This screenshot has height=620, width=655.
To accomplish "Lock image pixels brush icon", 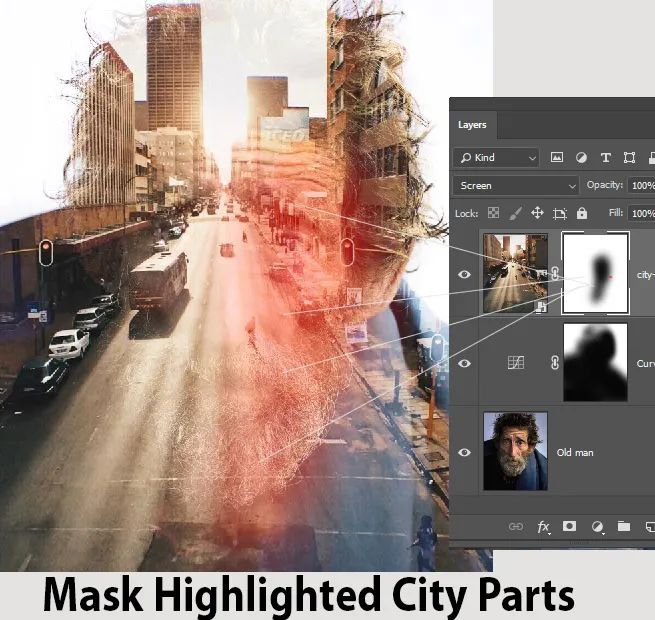I will coord(516,213).
